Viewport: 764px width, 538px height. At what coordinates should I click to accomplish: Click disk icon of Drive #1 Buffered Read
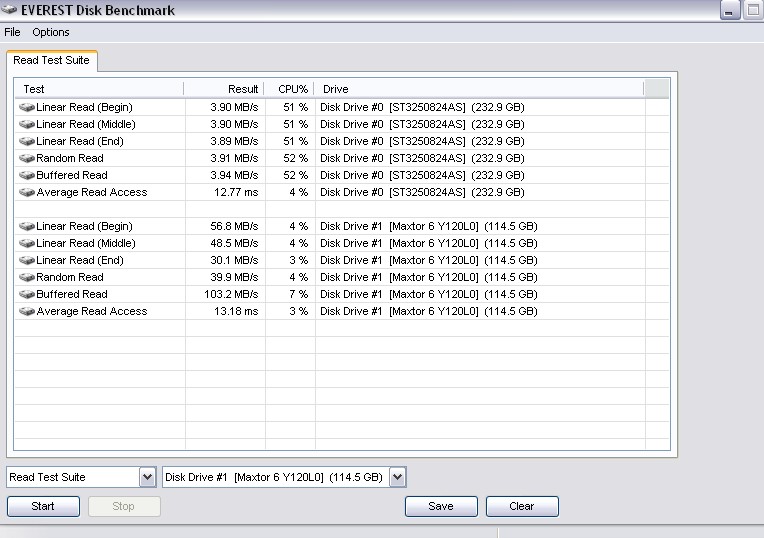(x=27, y=295)
